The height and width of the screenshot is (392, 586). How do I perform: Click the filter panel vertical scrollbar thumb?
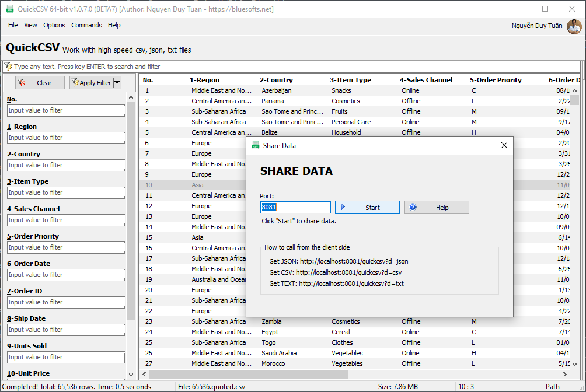pos(131,211)
